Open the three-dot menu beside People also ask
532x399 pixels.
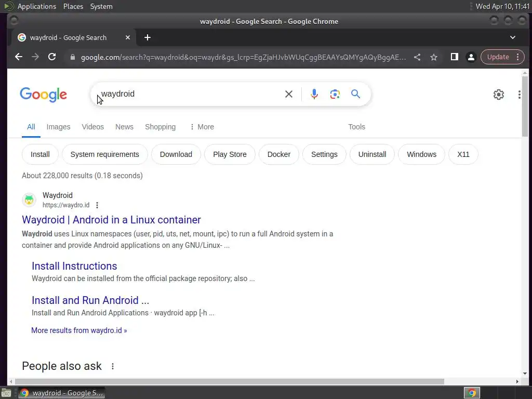coord(113,366)
